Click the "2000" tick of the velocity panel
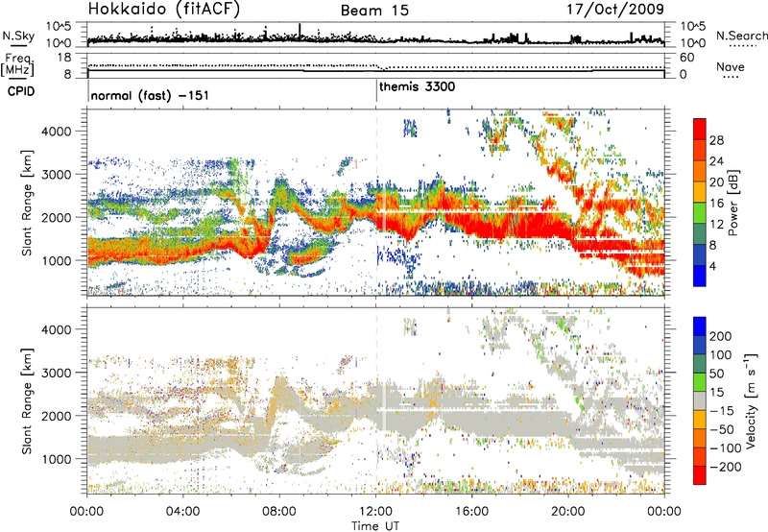Screen dimensions: 768x532 [57, 416]
